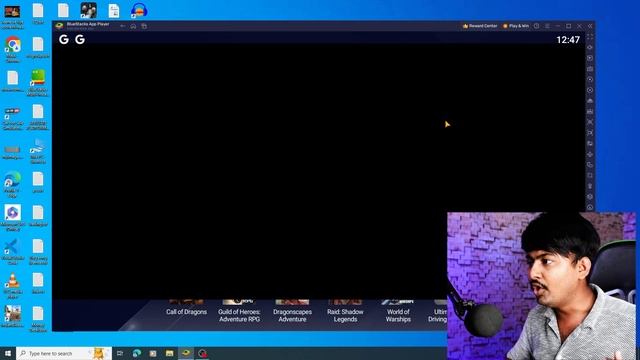
Task: Open File Explorer from taskbar
Action: pyautogui.click(x=169, y=353)
